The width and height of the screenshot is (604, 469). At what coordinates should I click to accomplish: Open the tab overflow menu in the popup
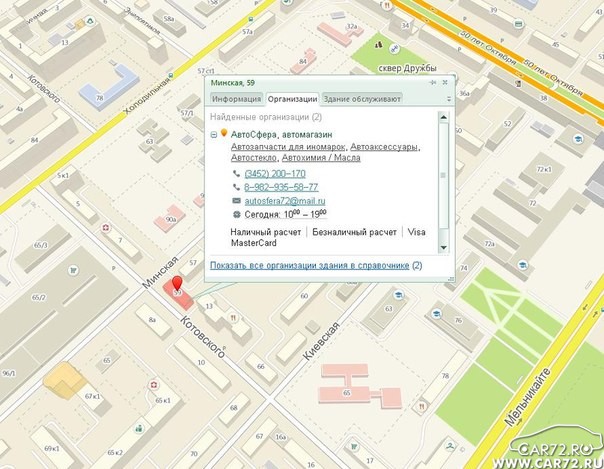449,99
